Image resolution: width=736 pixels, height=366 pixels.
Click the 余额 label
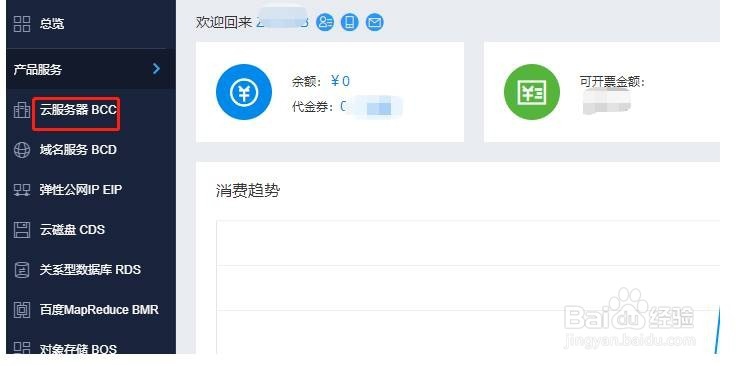click(307, 82)
